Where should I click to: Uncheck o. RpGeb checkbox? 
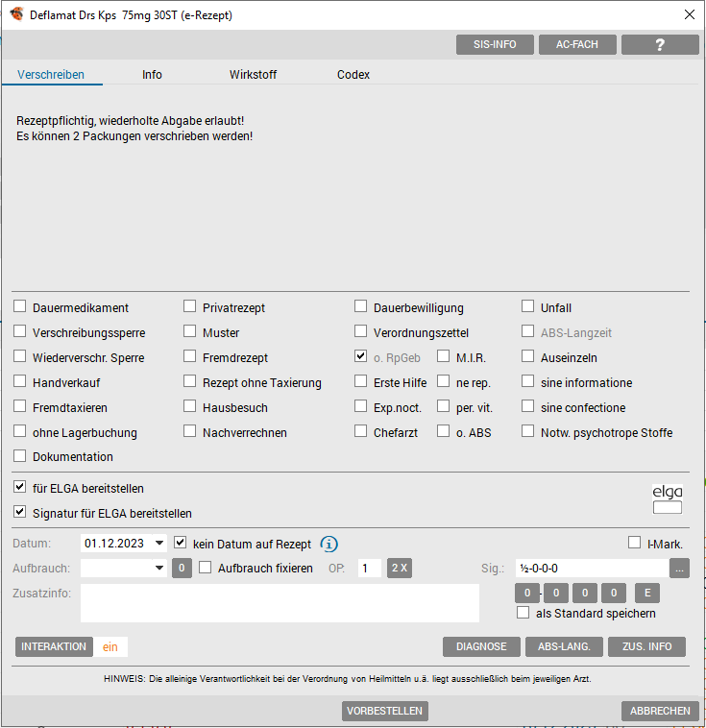coord(360,356)
